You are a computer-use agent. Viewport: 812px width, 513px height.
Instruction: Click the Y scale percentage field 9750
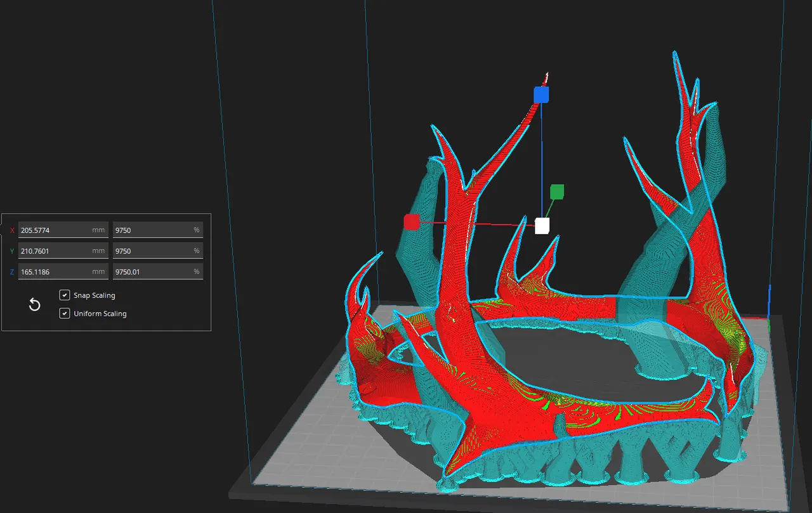pos(157,251)
